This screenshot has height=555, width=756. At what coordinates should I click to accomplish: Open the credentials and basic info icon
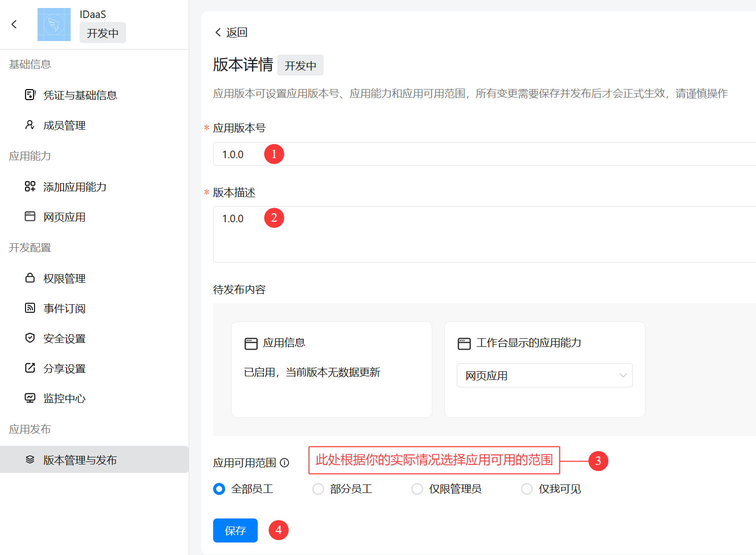[30, 95]
